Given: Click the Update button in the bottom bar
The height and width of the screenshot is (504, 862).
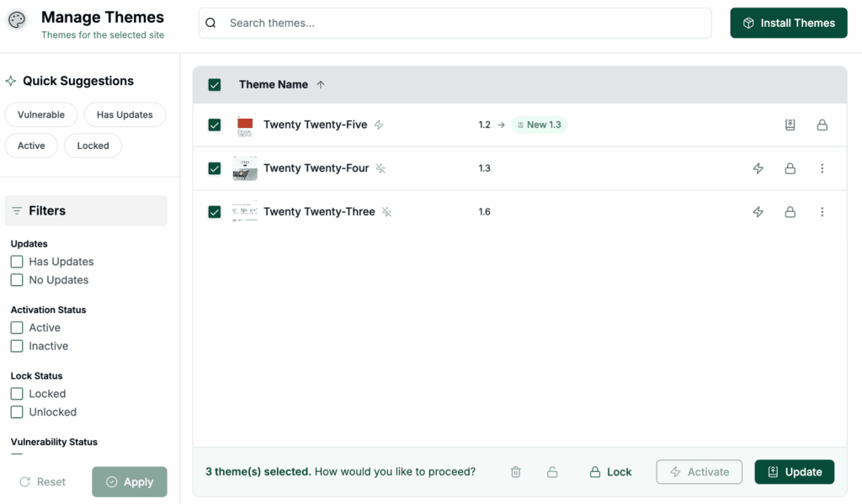Looking at the screenshot, I should [795, 472].
